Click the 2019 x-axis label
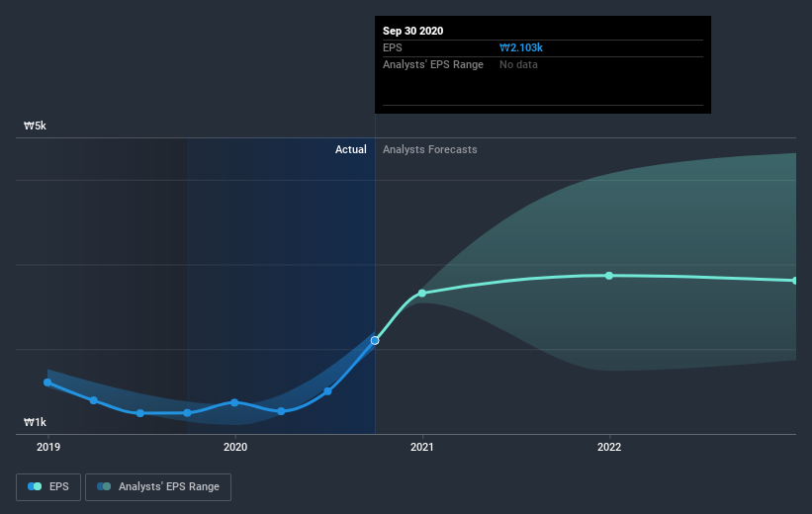The image size is (812, 514). pos(48,447)
